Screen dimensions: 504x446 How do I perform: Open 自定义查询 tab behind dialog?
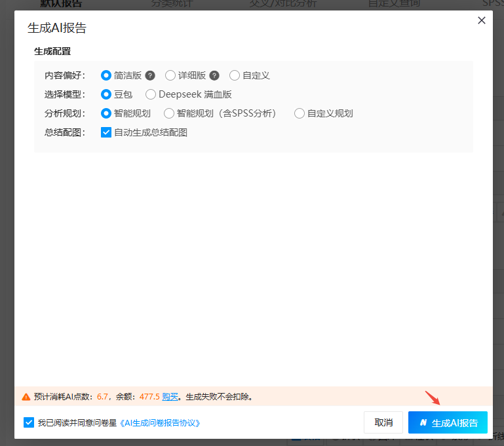tap(394, 4)
